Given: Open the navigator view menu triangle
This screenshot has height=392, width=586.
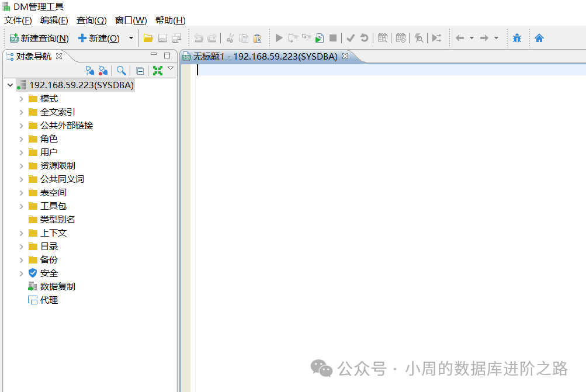Looking at the screenshot, I should tap(171, 68).
